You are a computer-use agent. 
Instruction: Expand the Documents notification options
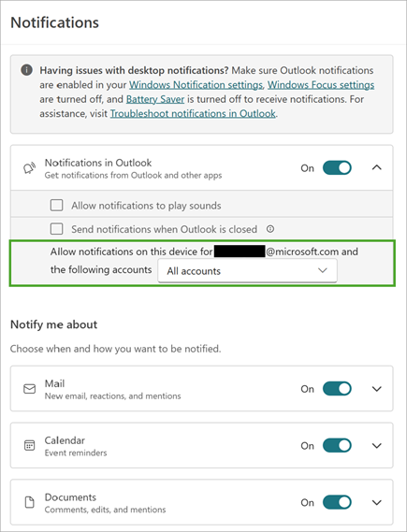pos(377,502)
